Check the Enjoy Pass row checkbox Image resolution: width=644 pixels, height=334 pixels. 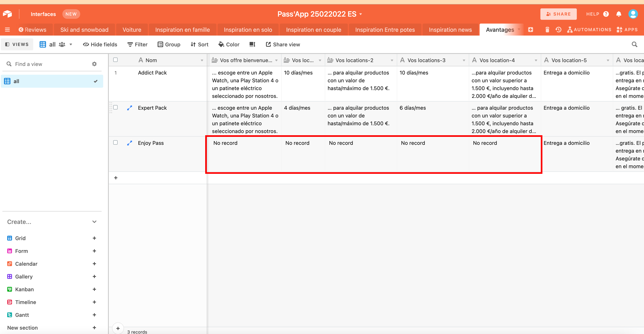115,143
